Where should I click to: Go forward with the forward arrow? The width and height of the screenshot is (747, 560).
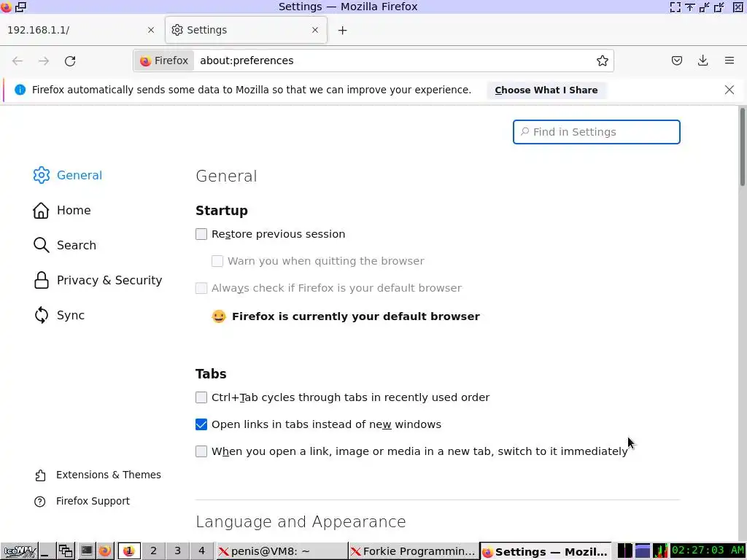pos(44,61)
